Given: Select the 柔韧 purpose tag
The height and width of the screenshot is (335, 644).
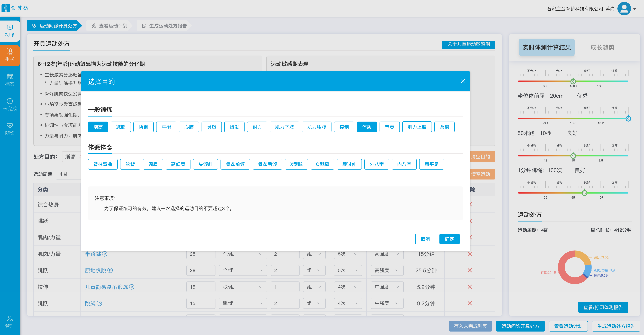Looking at the screenshot, I should 444,127.
